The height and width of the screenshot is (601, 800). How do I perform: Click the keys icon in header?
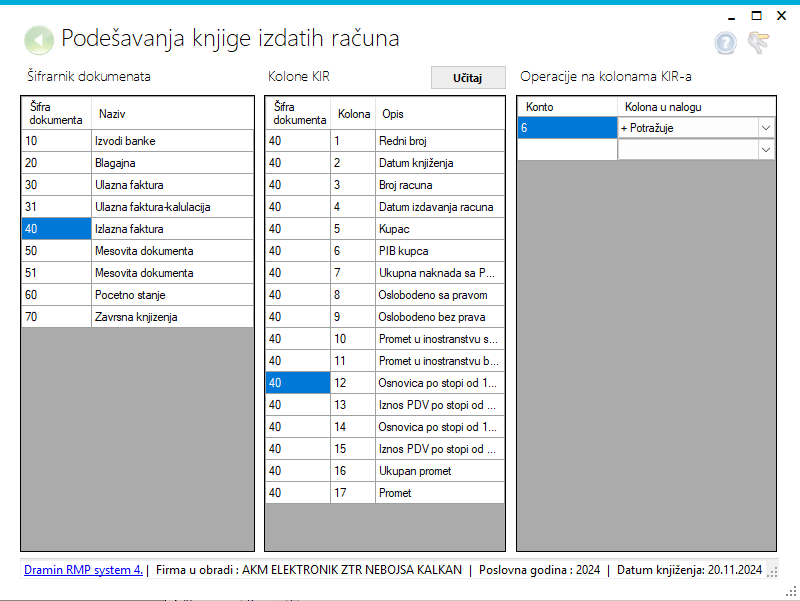759,42
